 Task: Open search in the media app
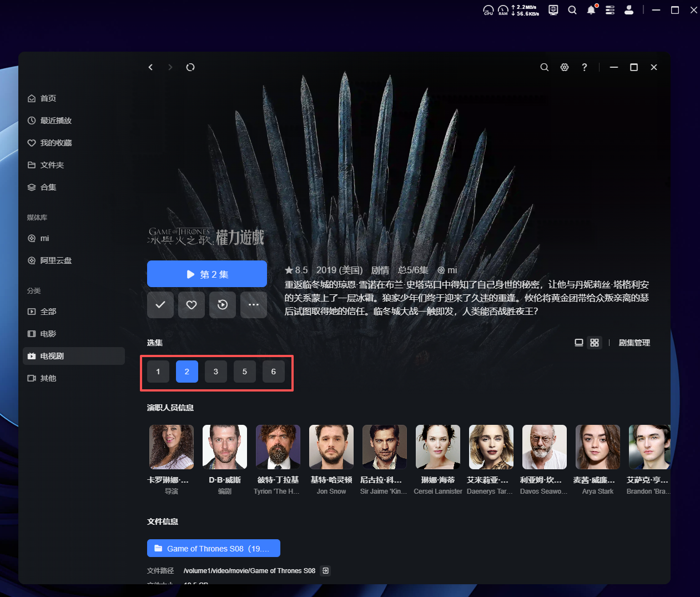pos(545,67)
